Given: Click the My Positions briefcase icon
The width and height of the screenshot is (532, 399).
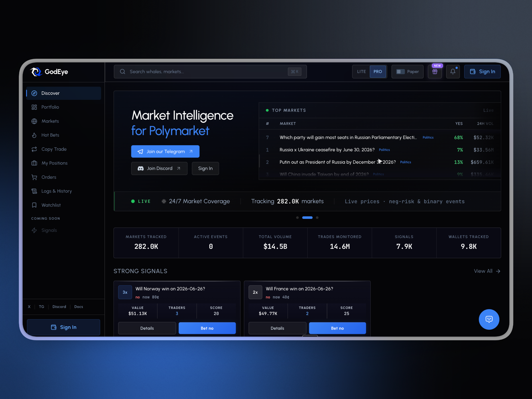Looking at the screenshot, I should [x=34, y=163].
